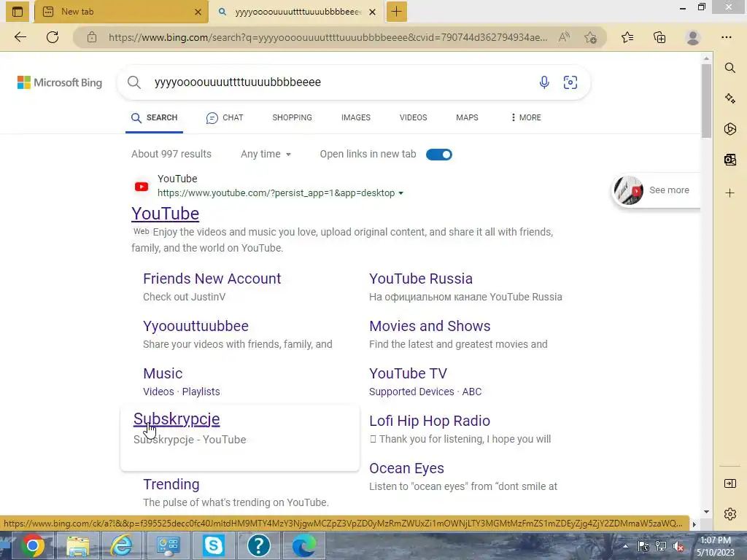Open the YouTube TV link

(409, 374)
